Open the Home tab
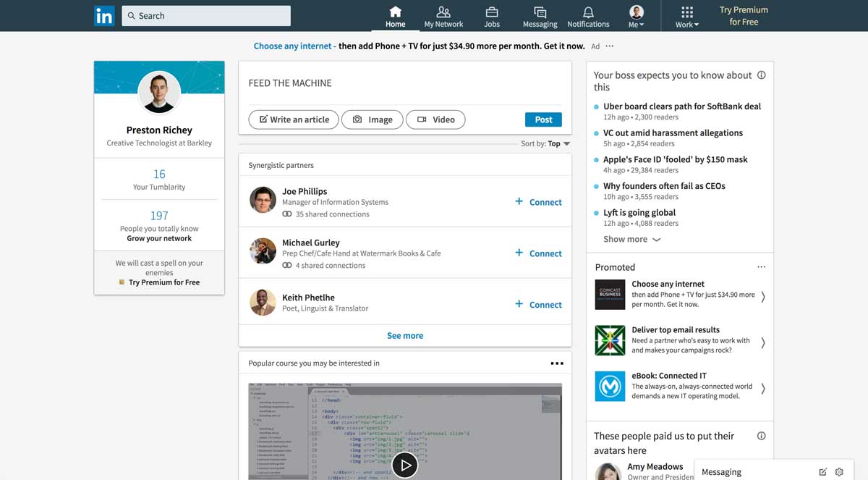This screenshot has width=868, height=480. (x=395, y=17)
